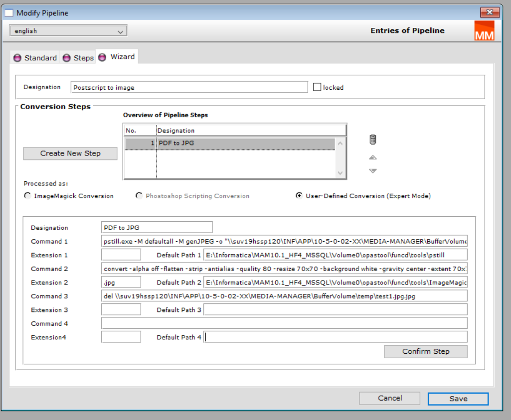Click the empty Command 4 field
This screenshot has height=420, width=511.
[284, 323]
